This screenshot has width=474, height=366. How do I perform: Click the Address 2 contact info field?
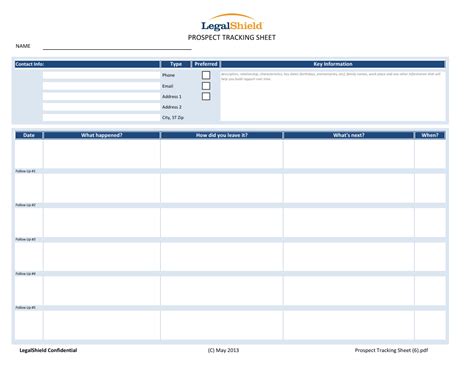[x=101, y=107]
